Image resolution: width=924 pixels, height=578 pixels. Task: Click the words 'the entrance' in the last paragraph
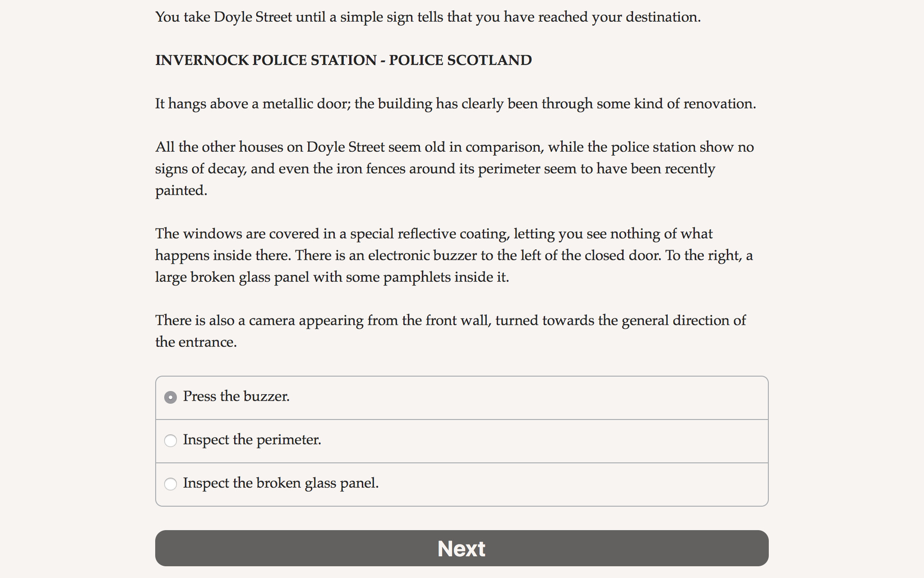point(195,342)
